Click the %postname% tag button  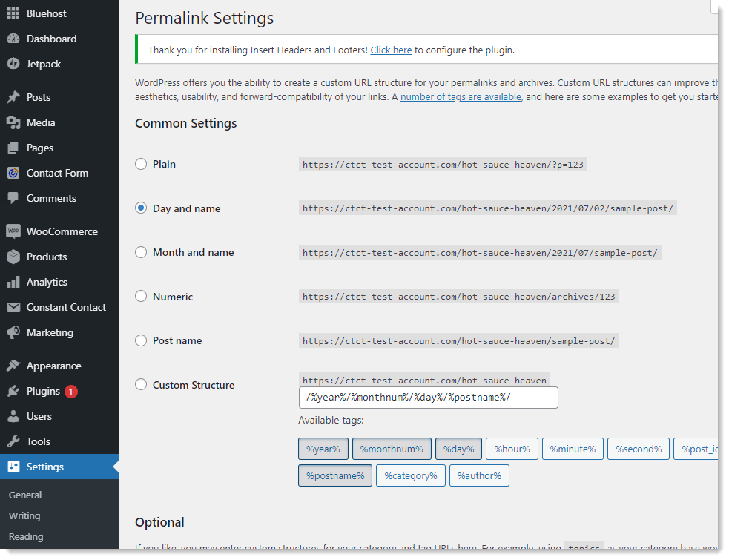335,475
